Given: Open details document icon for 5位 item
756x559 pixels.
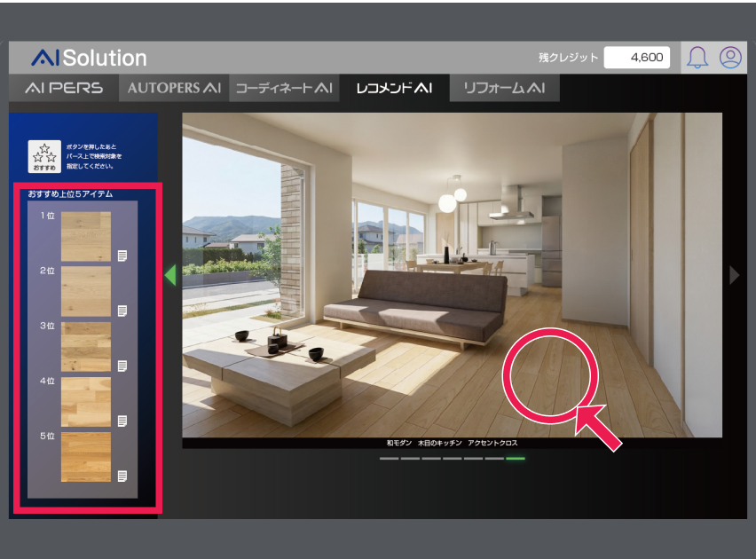Looking at the screenshot, I should coord(122,476).
